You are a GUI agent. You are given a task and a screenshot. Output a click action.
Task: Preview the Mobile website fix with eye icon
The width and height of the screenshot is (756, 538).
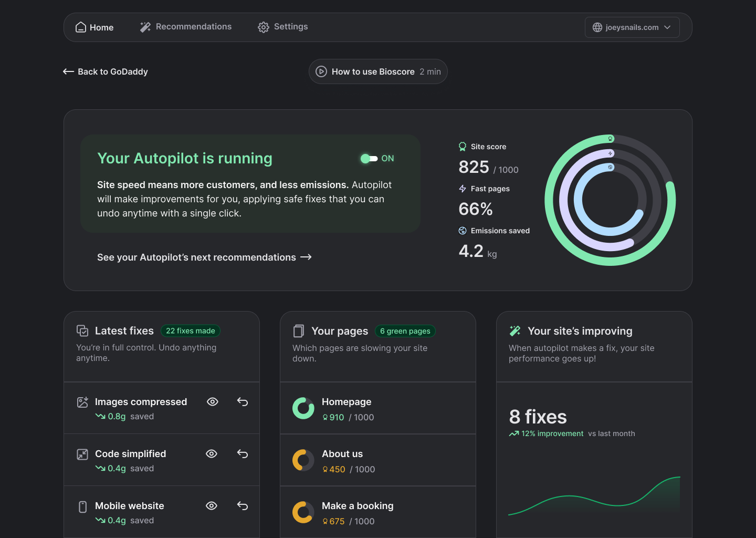212,506
